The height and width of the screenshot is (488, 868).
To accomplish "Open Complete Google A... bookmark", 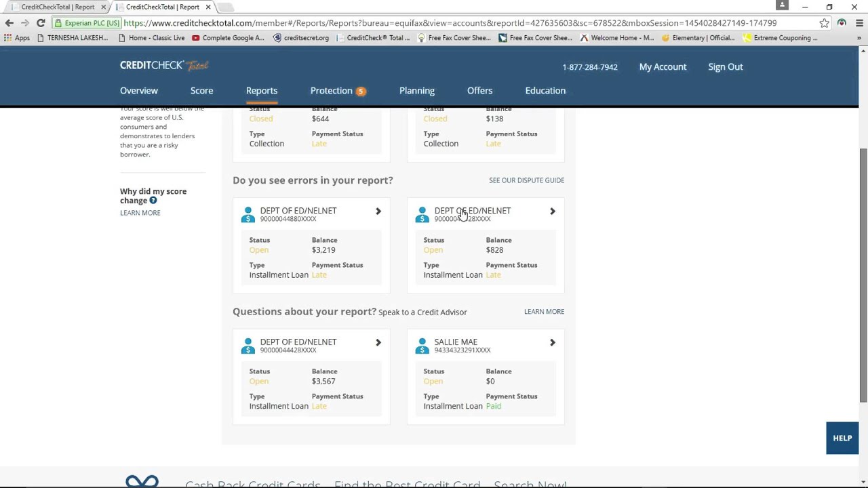I will (228, 38).
